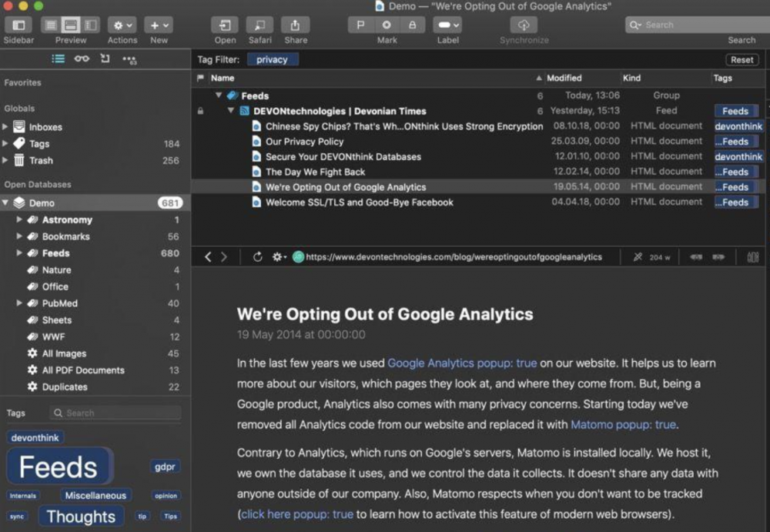770x532 pixels.
Task: Select the no-preview view mode icon
Action: 51,25
